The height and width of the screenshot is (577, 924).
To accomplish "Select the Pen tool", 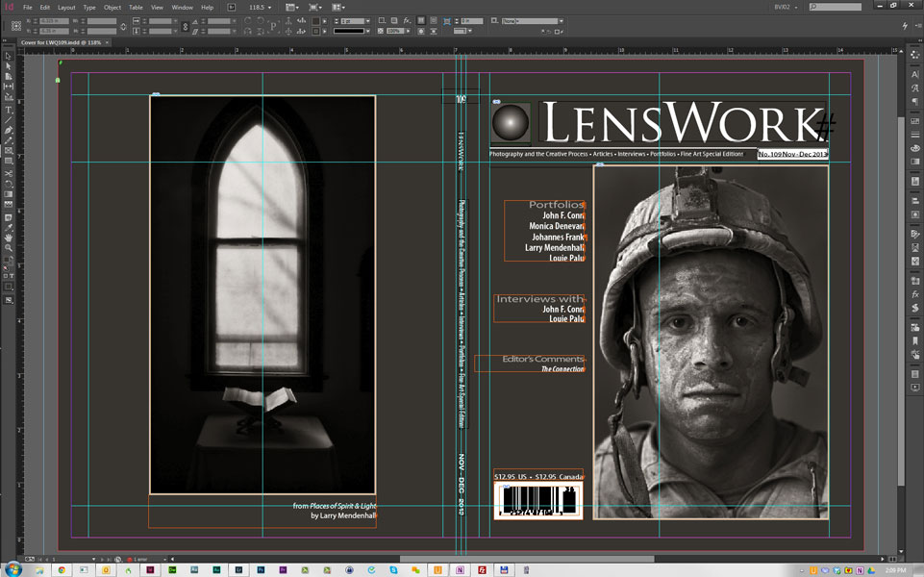I will click(9, 130).
